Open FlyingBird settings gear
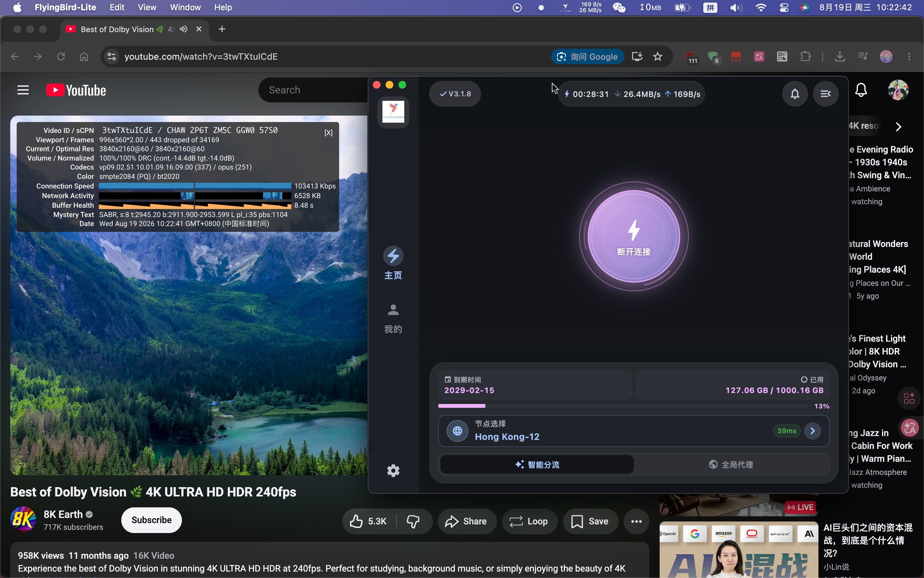The height and width of the screenshot is (578, 924). tap(393, 470)
